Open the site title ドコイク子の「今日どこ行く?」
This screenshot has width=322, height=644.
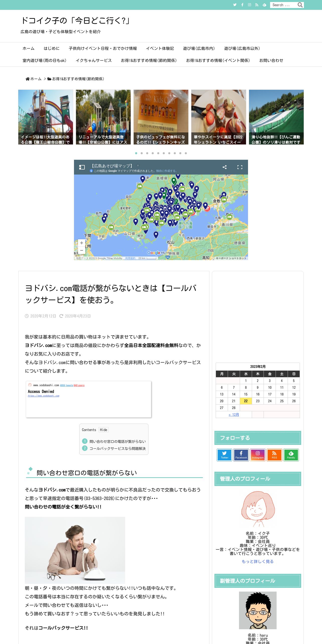[75, 21]
